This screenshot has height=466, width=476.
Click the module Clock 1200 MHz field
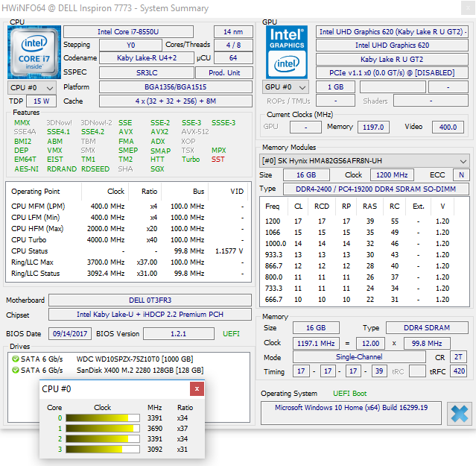[392, 175]
